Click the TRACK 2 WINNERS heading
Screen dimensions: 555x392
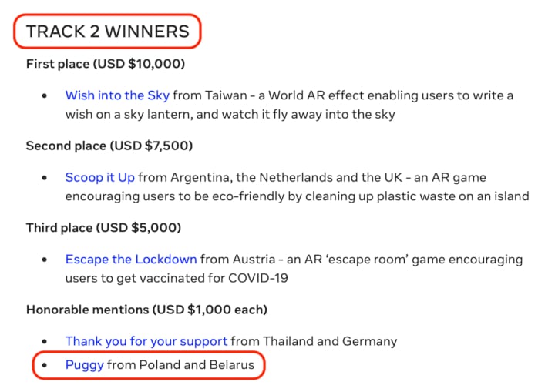107,32
